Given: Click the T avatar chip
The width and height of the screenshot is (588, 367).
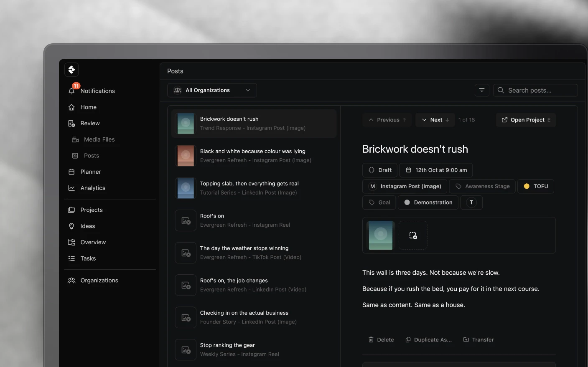Looking at the screenshot, I should tap(471, 202).
